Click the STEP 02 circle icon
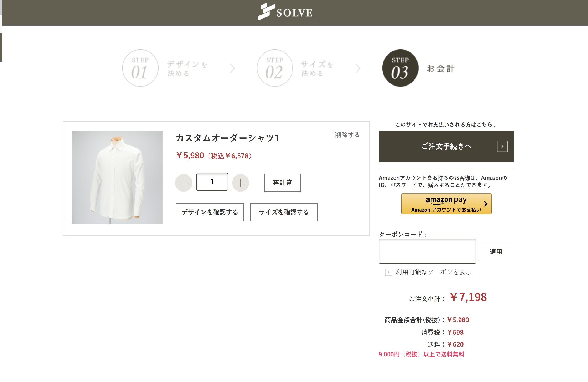 tap(275, 68)
